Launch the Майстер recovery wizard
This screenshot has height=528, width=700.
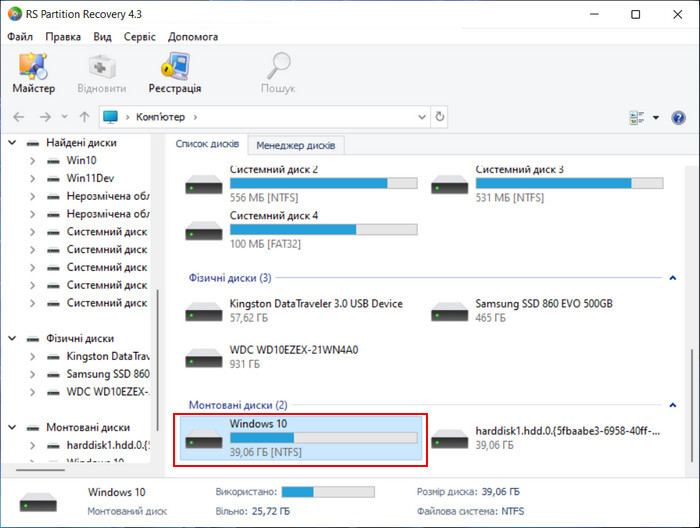33,73
